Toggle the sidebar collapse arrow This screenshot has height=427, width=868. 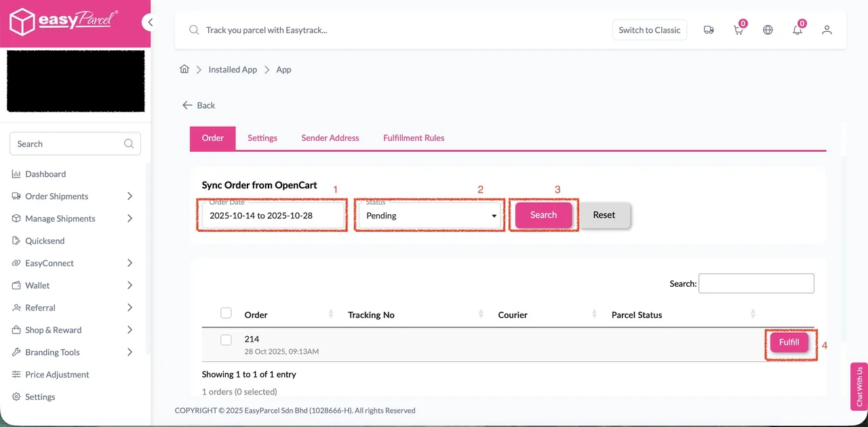tap(150, 22)
